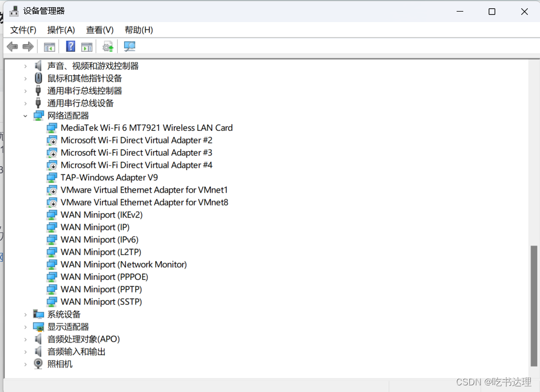
Task: Click the WAN Miniport (L2TP) icon
Action: [52, 252]
